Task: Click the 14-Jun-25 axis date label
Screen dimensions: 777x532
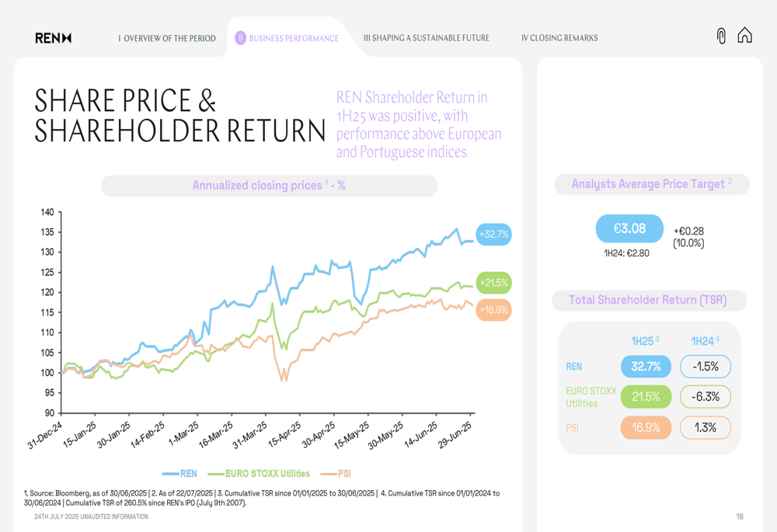Action: pyautogui.click(x=420, y=434)
